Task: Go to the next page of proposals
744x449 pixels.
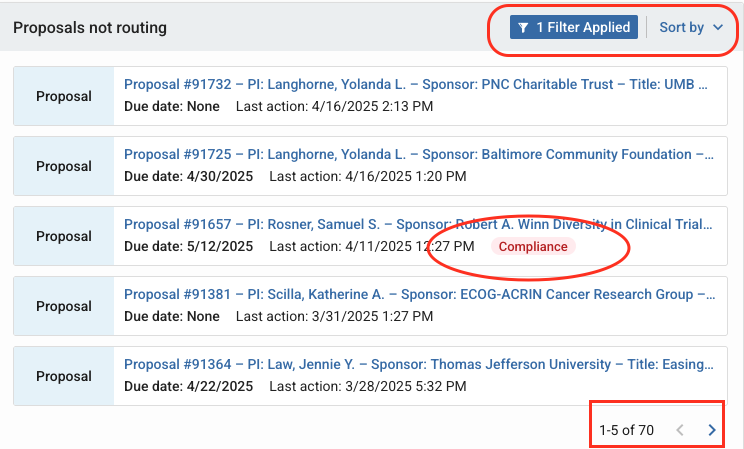Action: click(712, 430)
